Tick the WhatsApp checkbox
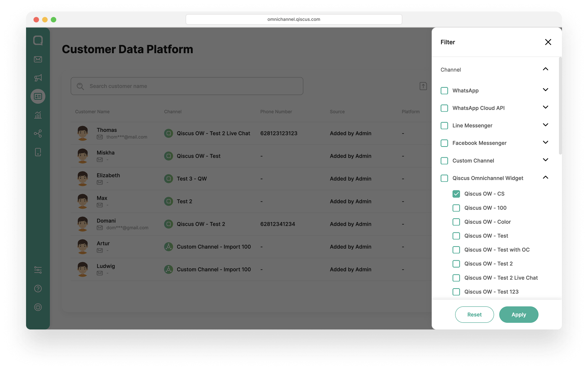 click(444, 90)
